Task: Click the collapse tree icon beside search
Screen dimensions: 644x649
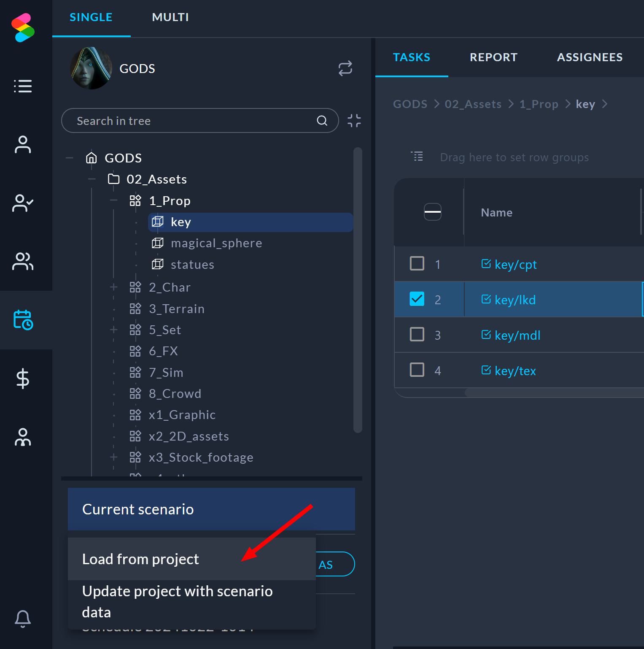Action: point(354,121)
